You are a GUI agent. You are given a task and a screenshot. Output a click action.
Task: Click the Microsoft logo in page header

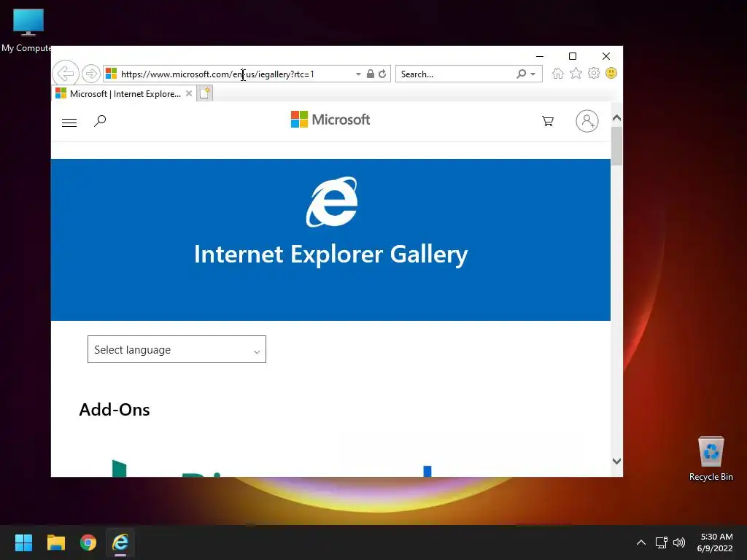tap(330, 120)
